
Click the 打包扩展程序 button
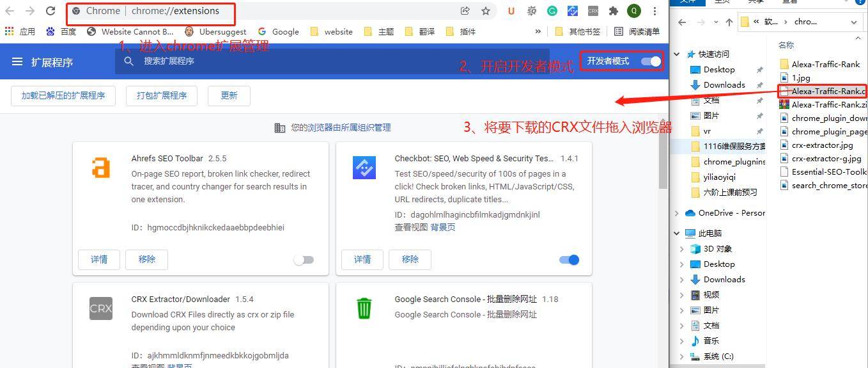click(x=162, y=95)
